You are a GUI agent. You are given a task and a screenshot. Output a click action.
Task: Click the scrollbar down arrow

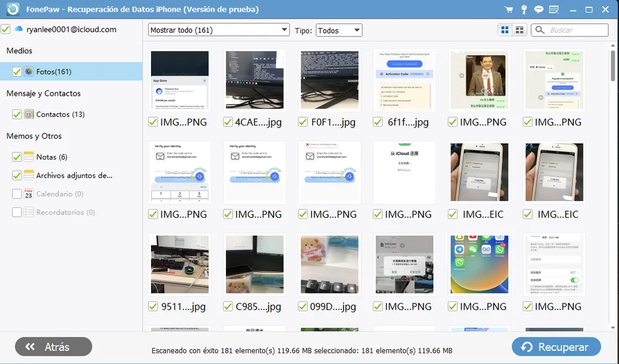click(x=613, y=327)
